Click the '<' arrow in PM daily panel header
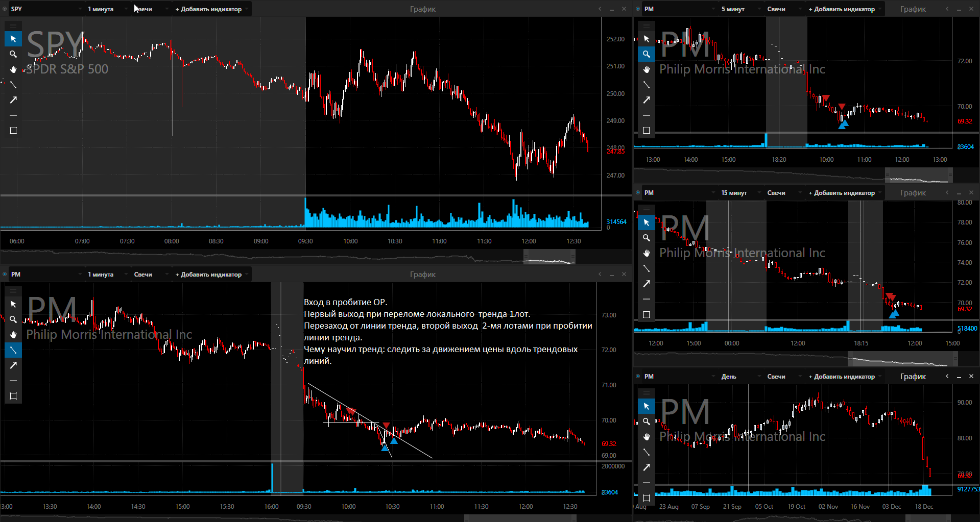980x522 pixels. click(x=947, y=376)
